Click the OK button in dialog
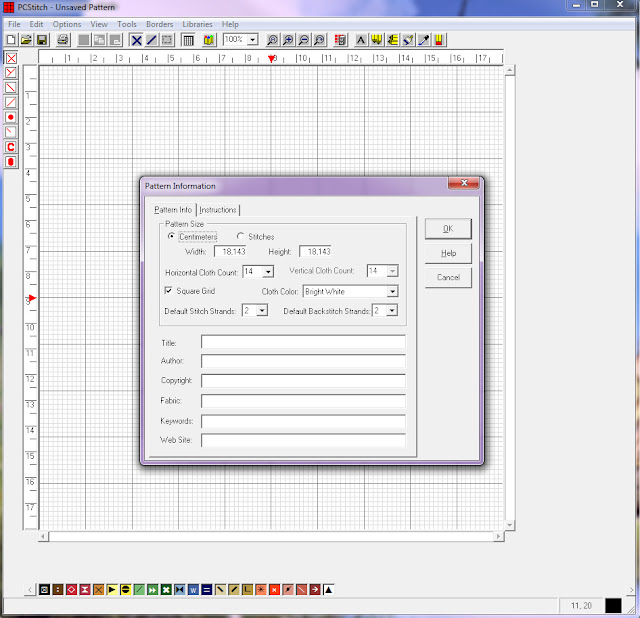This screenshot has height=618, width=640. [448, 229]
